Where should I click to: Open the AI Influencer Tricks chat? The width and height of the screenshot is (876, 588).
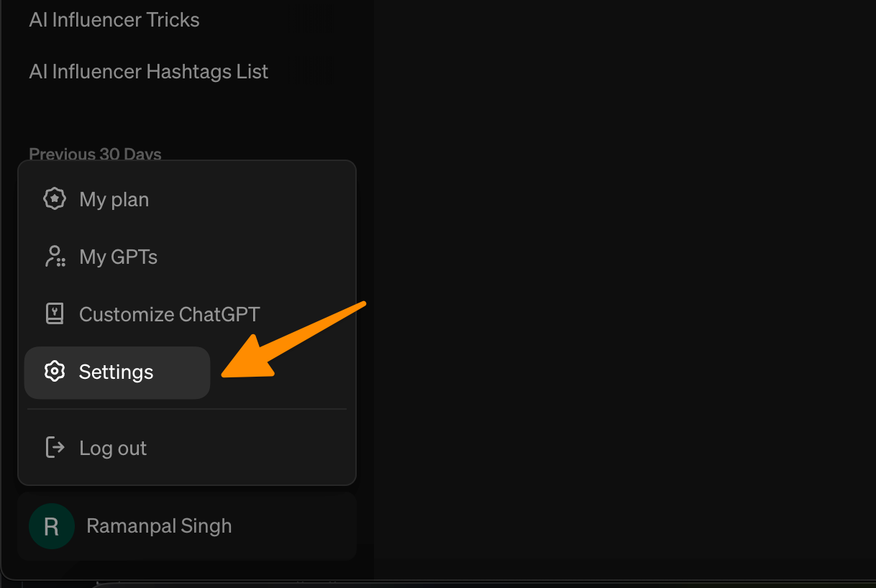(x=114, y=20)
